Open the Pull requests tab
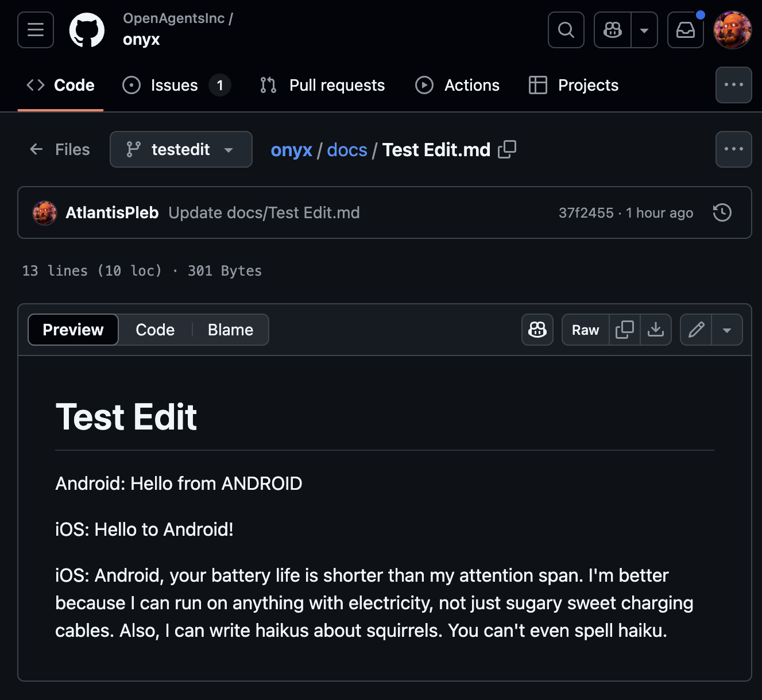Viewport: 762px width, 700px height. (322, 85)
